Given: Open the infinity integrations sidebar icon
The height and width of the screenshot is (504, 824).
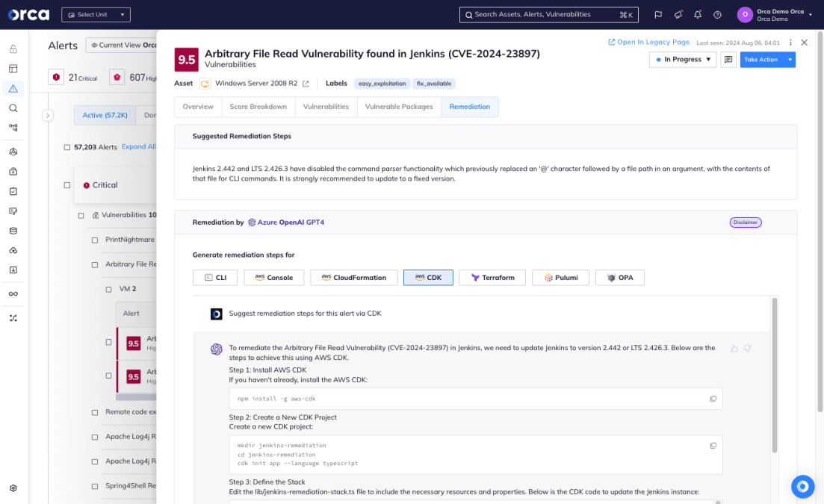Looking at the screenshot, I should coord(13,294).
